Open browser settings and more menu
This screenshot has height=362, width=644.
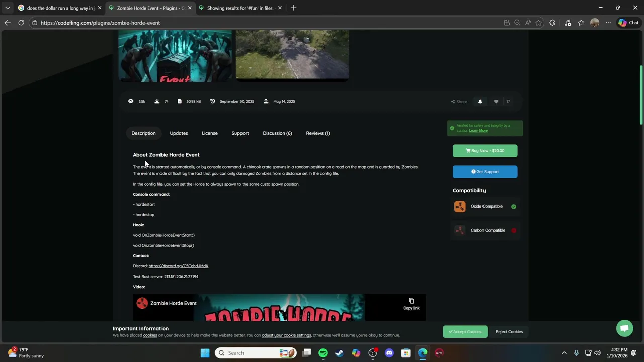click(x=608, y=23)
